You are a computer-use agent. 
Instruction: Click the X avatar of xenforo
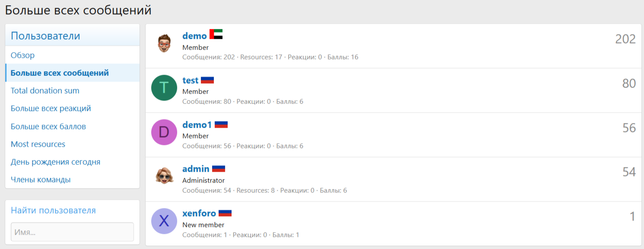pyautogui.click(x=164, y=221)
